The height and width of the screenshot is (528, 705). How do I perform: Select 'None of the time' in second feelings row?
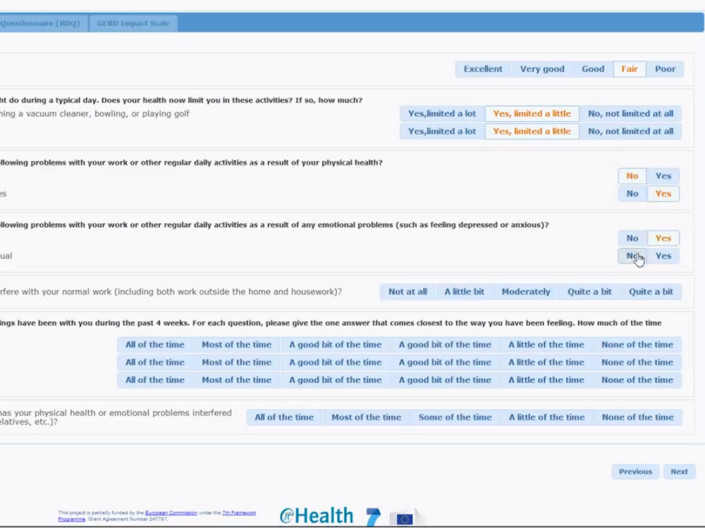point(637,362)
